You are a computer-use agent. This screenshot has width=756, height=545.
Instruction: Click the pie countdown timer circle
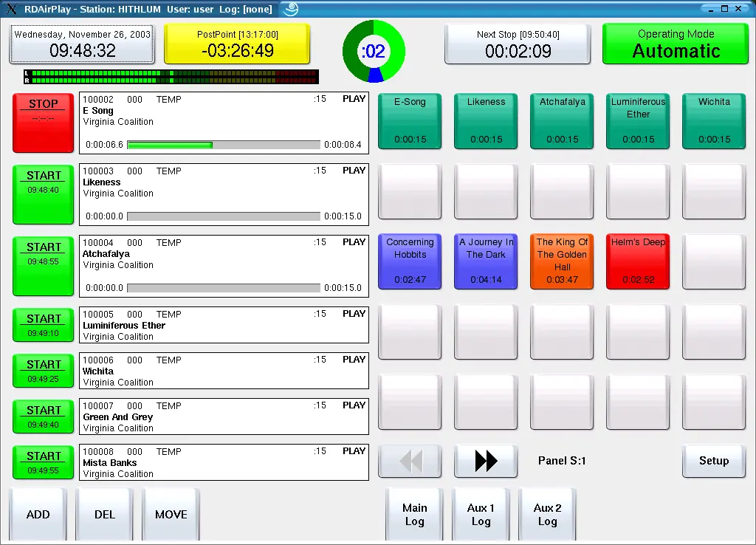(x=374, y=51)
